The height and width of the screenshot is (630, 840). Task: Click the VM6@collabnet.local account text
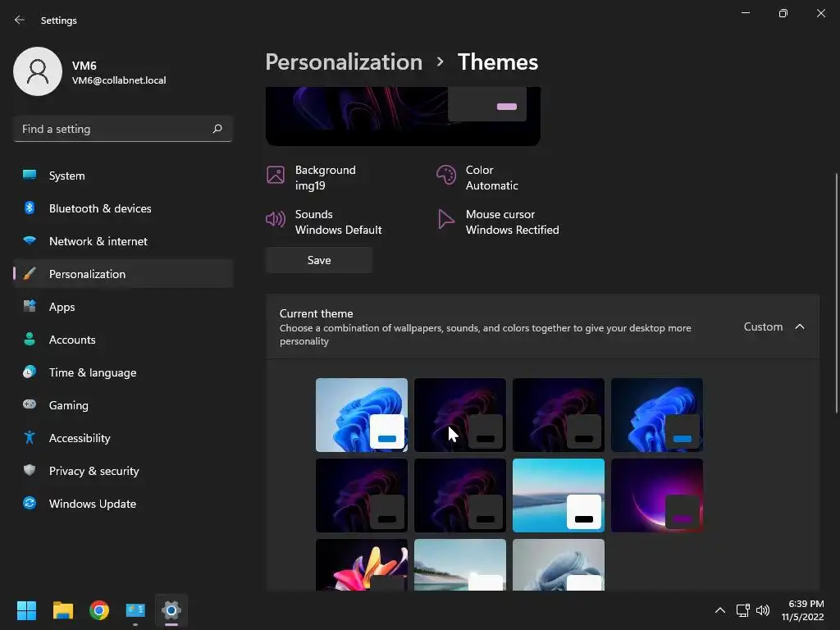(119, 80)
